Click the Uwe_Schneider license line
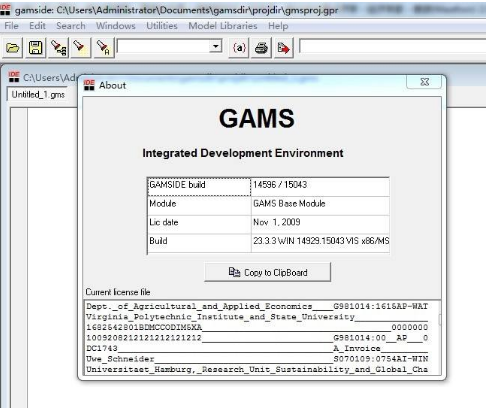This screenshot has height=408, width=486. 257,359
